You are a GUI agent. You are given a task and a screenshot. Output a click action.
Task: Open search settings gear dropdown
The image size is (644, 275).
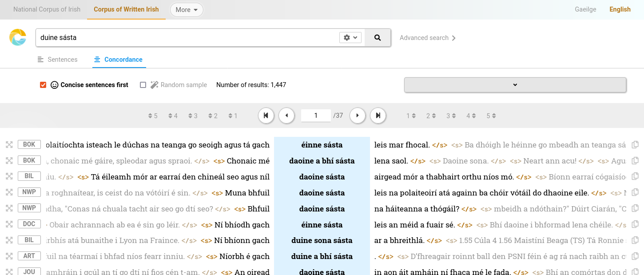[350, 38]
